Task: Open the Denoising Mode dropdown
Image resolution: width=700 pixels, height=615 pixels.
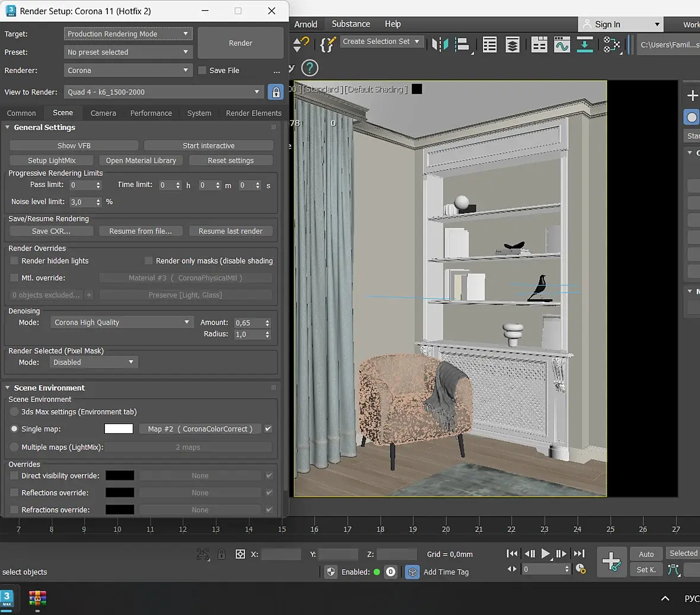Action: point(121,322)
